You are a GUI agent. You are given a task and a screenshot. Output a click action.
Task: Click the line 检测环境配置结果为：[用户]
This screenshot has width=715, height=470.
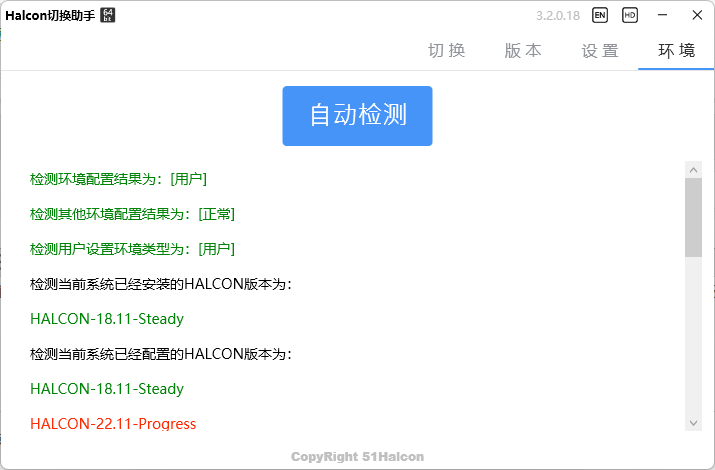119,179
